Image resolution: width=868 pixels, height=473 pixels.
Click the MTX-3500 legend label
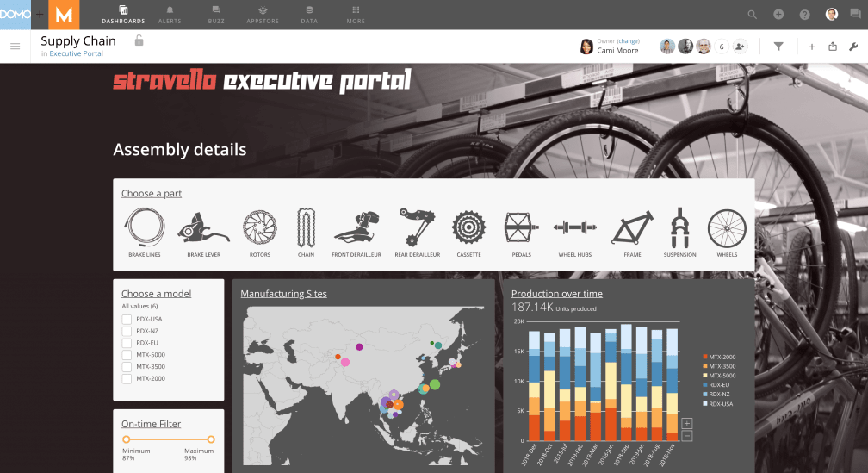pos(722,367)
